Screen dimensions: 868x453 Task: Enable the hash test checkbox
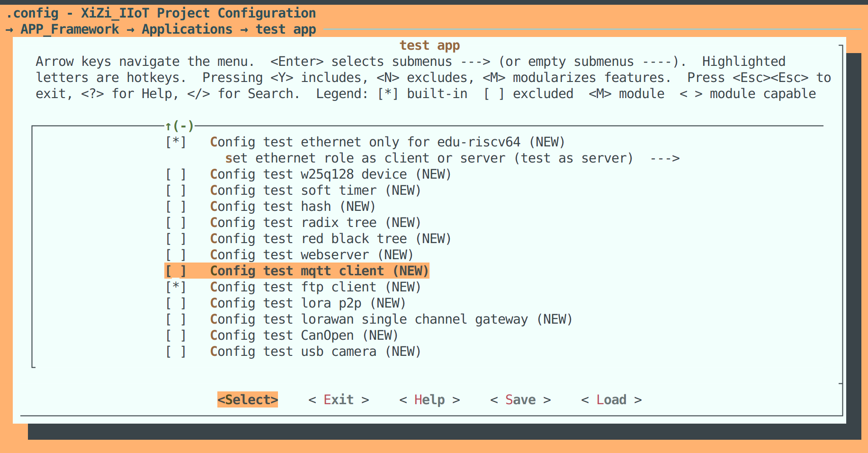[x=176, y=207]
